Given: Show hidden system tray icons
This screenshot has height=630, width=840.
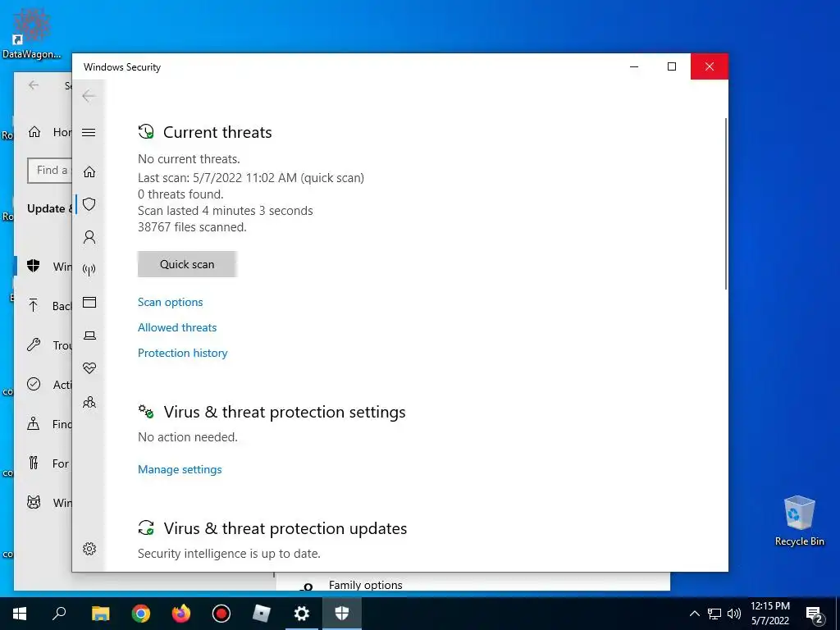Looking at the screenshot, I should pos(694,614).
